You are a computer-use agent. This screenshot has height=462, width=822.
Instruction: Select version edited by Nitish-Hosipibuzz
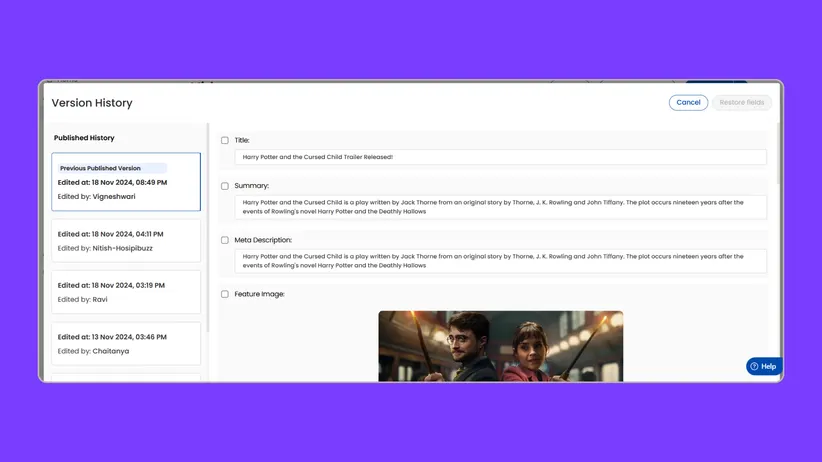click(126, 241)
